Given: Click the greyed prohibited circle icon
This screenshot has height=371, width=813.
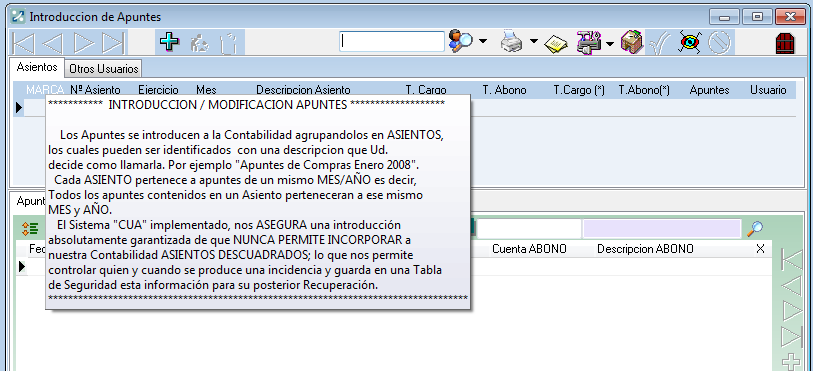Looking at the screenshot, I should coord(720,42).
